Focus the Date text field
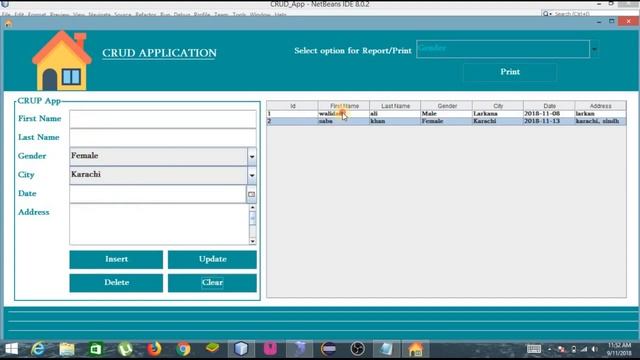The width and height of the screenshot is (640, 360). (158, 194)
